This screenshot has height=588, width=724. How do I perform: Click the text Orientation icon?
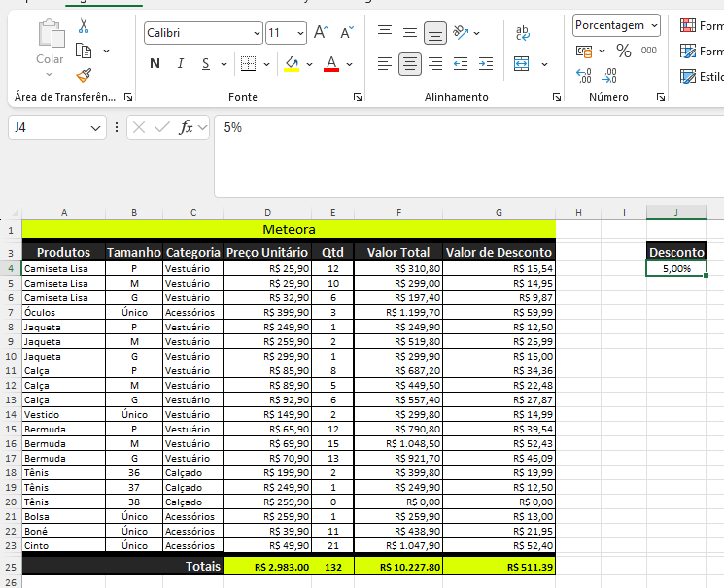coord(461,32)
